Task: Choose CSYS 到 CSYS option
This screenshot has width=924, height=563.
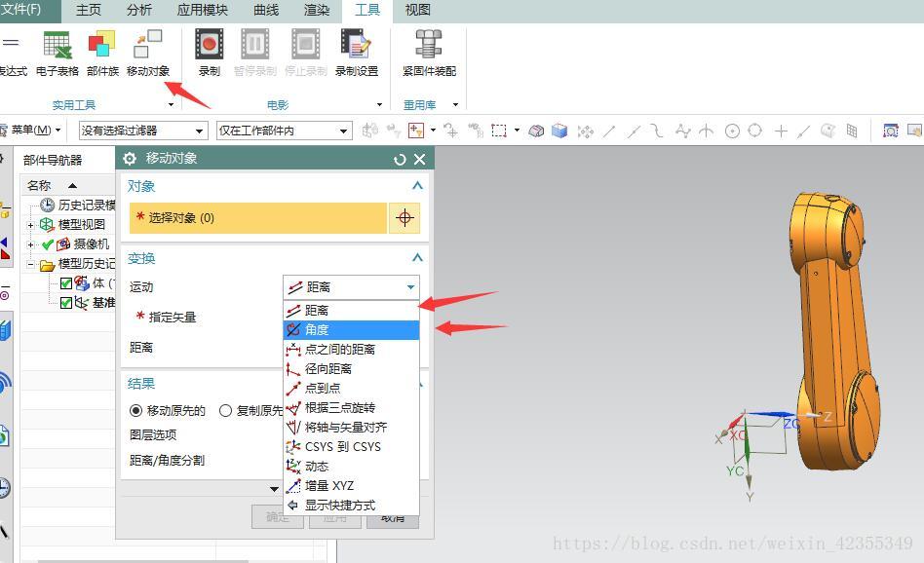Action: point(351,446)
